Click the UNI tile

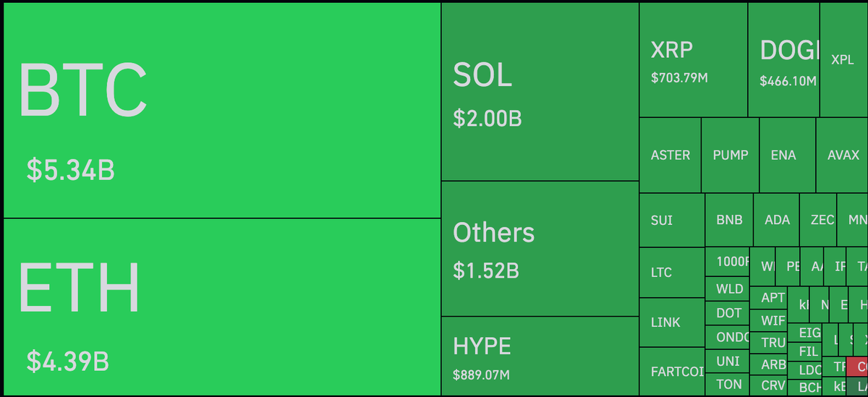coord(728,361)
